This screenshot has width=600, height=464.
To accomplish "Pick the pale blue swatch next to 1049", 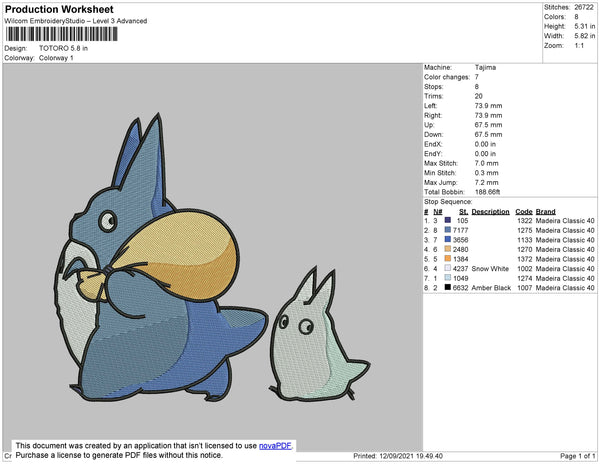I will point(448,277).
